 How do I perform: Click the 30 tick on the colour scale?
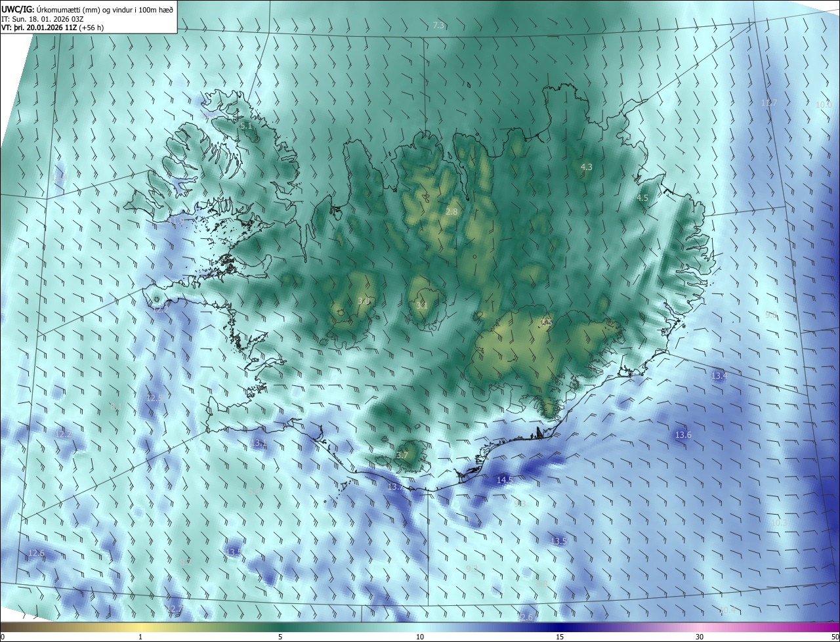(700, 637)
